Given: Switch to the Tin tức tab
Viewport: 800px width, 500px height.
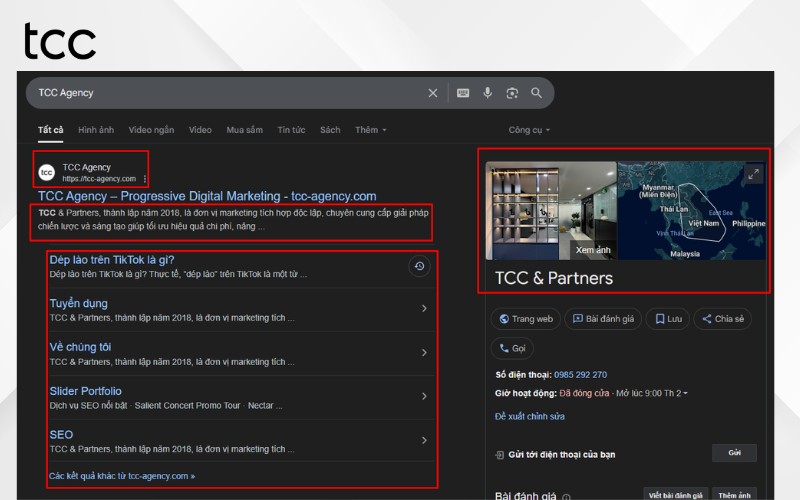Looking at the screenshot, I should pos(291,130).
